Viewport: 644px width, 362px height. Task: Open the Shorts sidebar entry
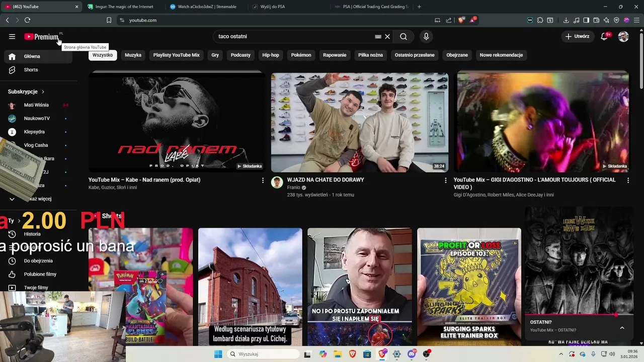(38, 70)
